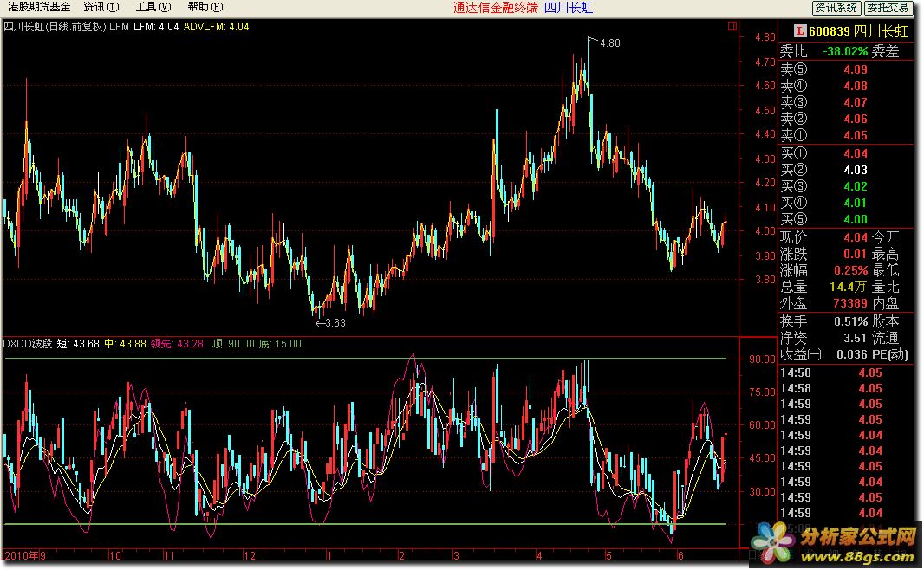
Task: Click the 涨幅 value 0.25%
Action: [850, 271]
